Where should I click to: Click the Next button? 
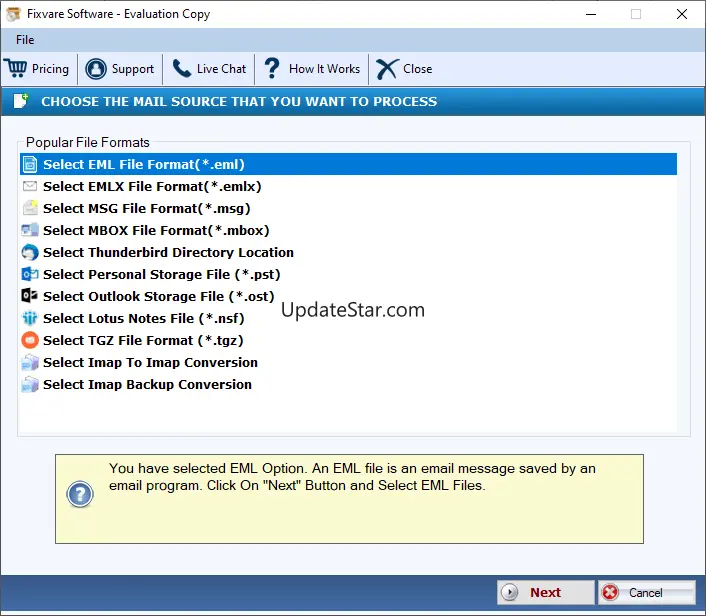point(546,592)
